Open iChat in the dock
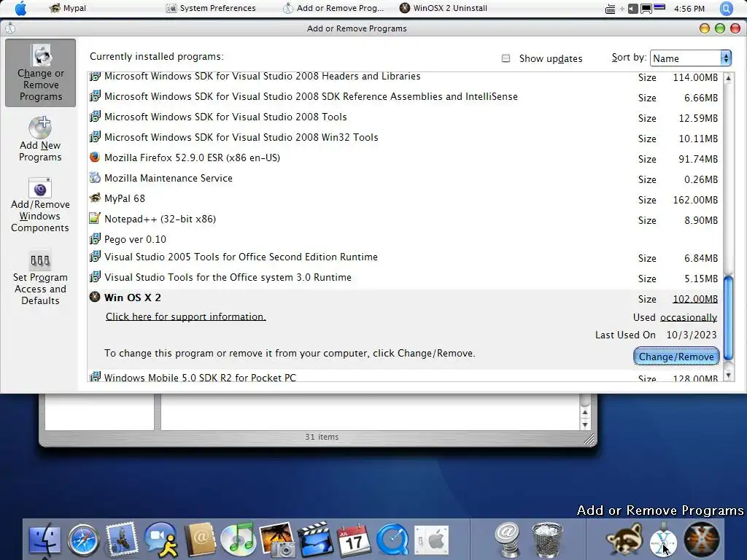The image size is (747, 560). click(161, 540)
